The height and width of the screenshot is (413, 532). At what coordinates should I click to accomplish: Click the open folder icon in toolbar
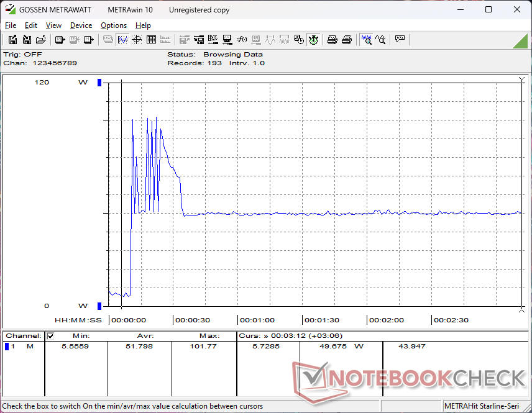point(41,40)
